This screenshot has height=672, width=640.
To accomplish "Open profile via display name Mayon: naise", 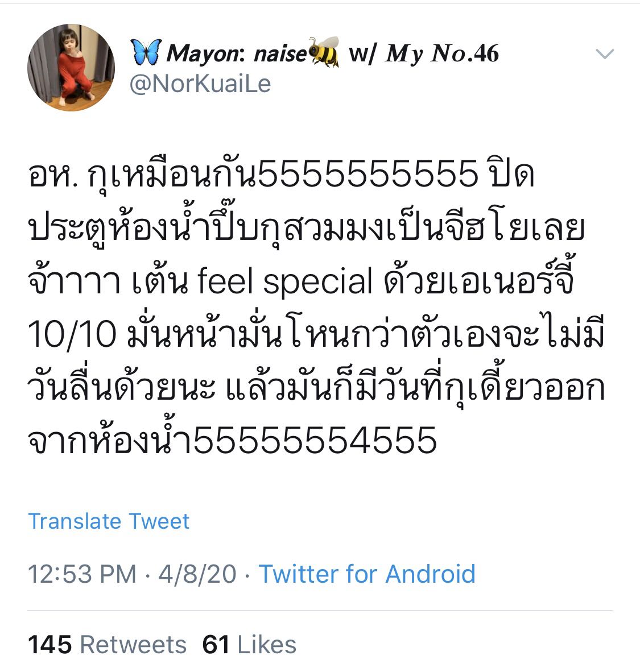I will 237,53.
